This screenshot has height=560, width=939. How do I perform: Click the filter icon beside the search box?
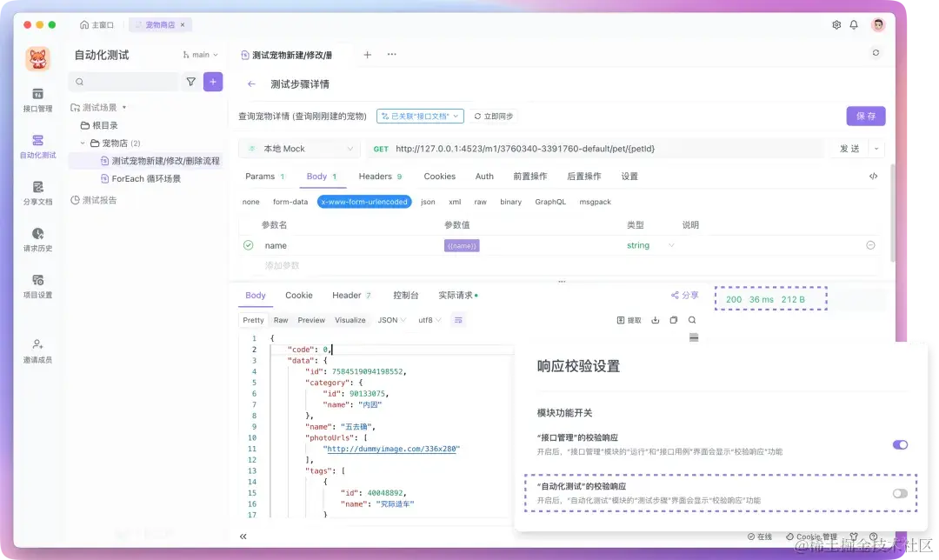tap(190, 80)
